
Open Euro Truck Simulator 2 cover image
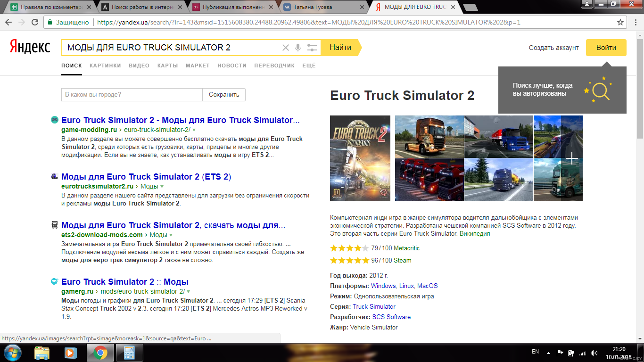point(360,158)
